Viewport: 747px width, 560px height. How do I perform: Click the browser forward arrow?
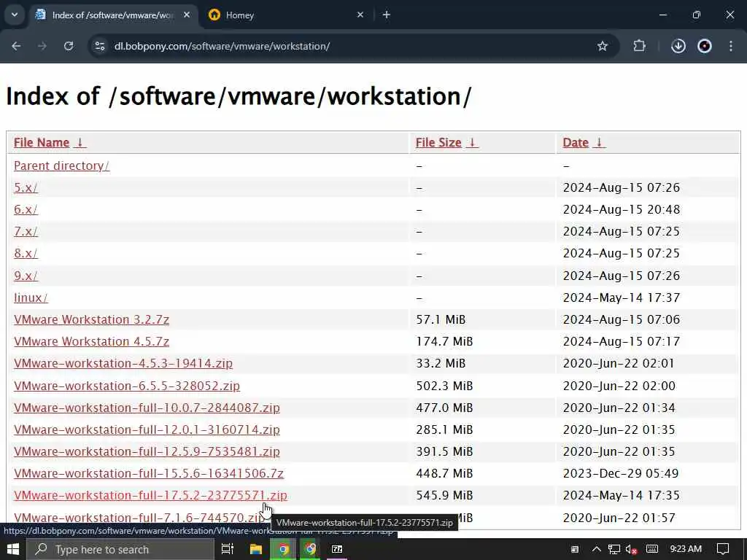(x=42, y=46)
